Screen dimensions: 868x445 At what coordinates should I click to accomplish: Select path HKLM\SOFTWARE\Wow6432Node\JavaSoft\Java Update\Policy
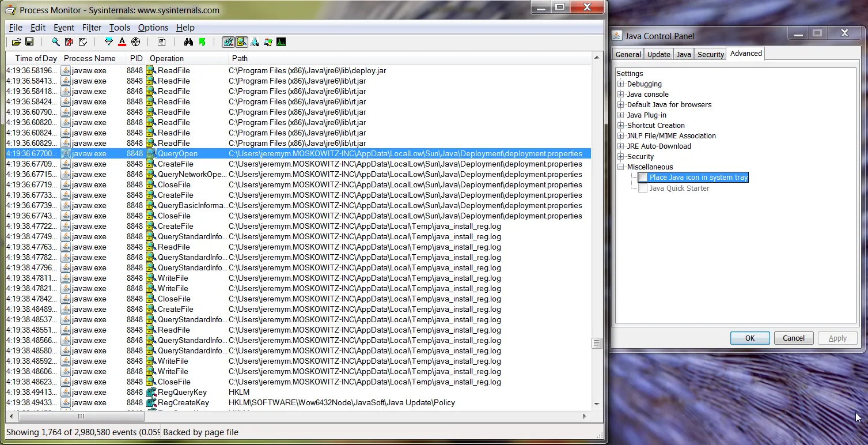[x=342, y=403]
